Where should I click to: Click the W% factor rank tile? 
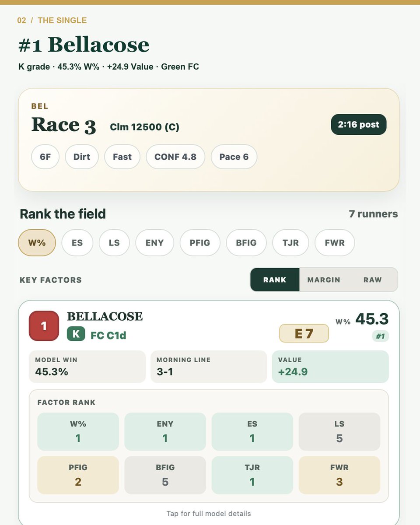(78, 431)
